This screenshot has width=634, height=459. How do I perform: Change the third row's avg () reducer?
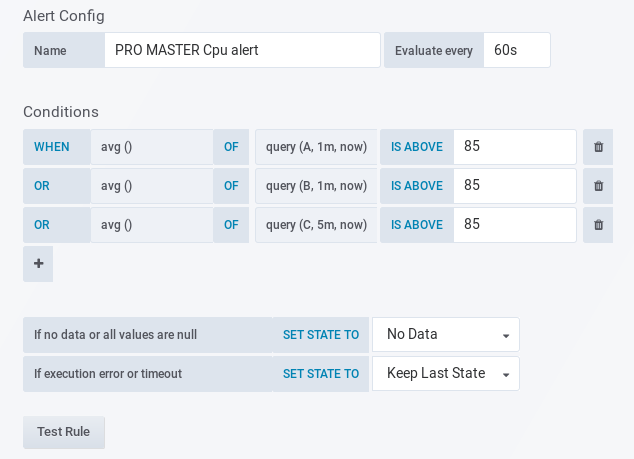coord(150,225)
